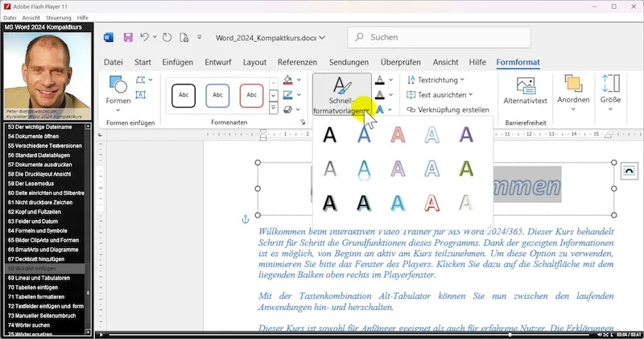This screenshot has height=339, width=644.
Task: Save the document with the disk icon
Action: pos(128,37)
